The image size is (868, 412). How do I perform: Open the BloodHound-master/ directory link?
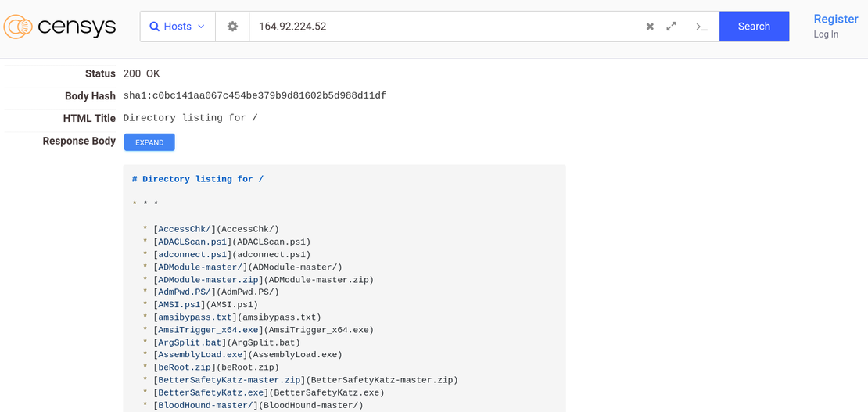[x=206, y=405]
